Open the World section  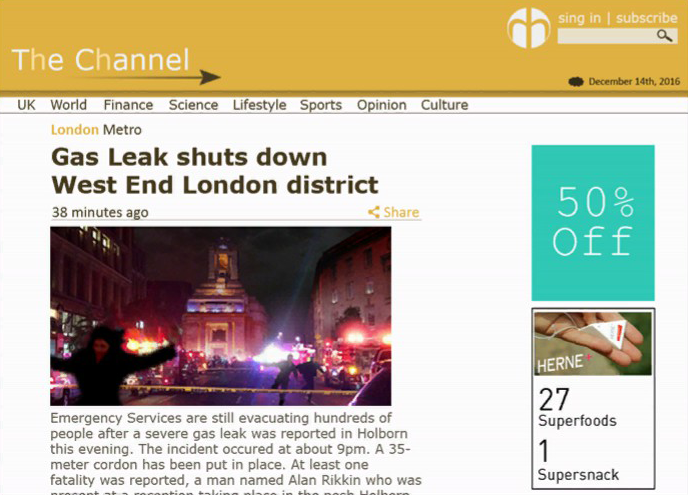coord(68,105)
